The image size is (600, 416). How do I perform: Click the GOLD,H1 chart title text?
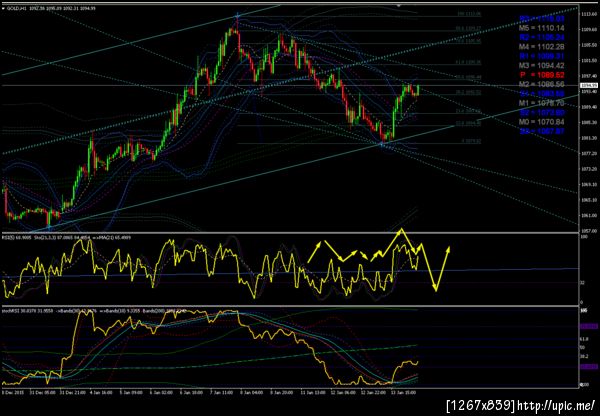14,8
